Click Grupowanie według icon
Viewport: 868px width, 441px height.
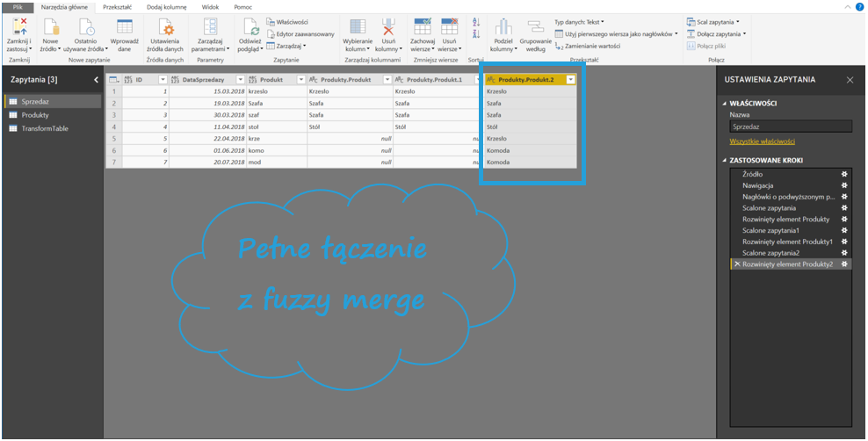(535, 27)
